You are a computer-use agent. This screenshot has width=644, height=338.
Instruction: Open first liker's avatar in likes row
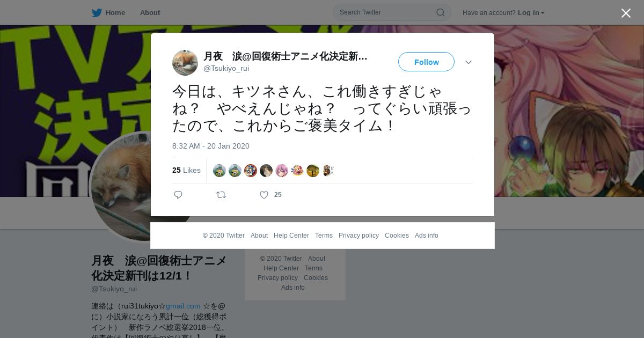219,171
